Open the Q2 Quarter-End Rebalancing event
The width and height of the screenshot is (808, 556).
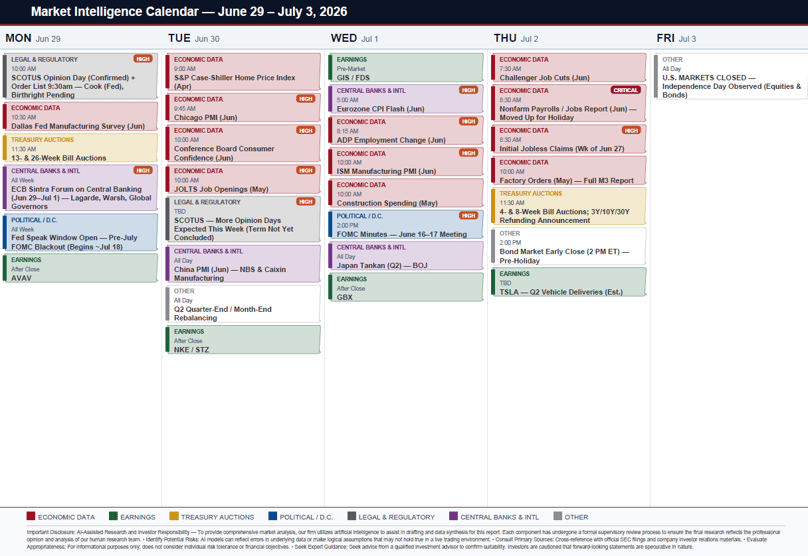click(243, 304)
